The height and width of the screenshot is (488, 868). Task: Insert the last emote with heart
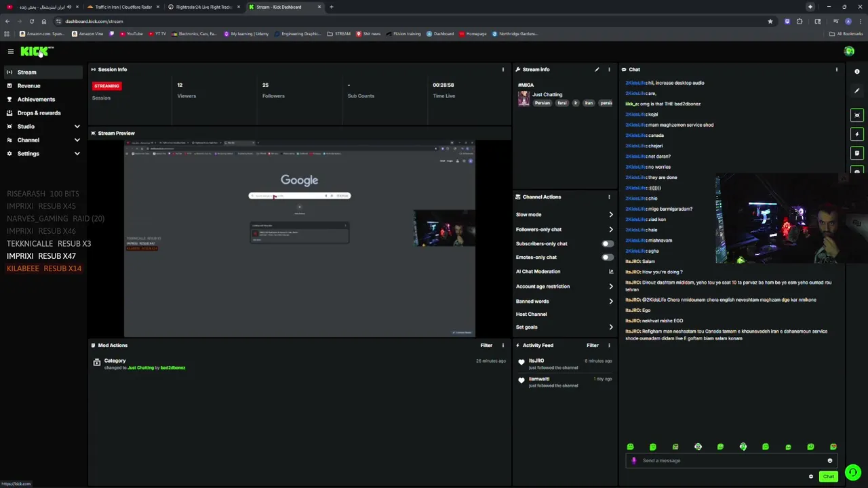pyautogui.click(x=833, y=447)
